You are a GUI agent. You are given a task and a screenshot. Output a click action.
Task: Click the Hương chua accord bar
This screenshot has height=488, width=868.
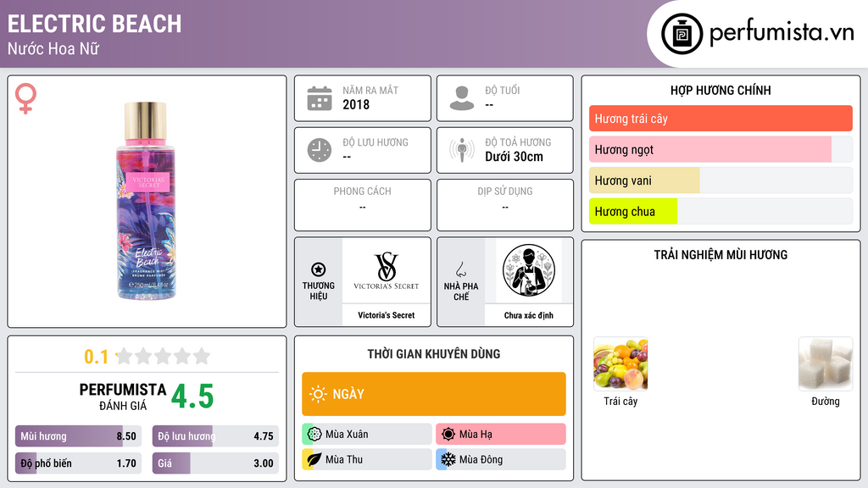721,211
